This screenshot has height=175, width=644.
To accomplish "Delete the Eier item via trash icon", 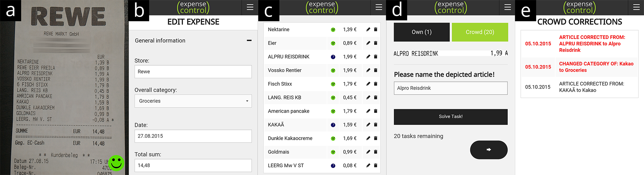I will pyautogui.click(x=376, y=43).
